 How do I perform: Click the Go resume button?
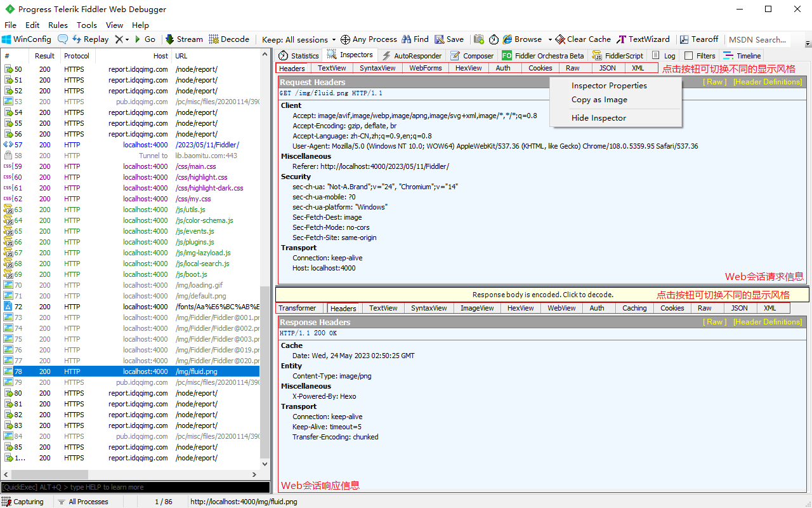point(145,39)
